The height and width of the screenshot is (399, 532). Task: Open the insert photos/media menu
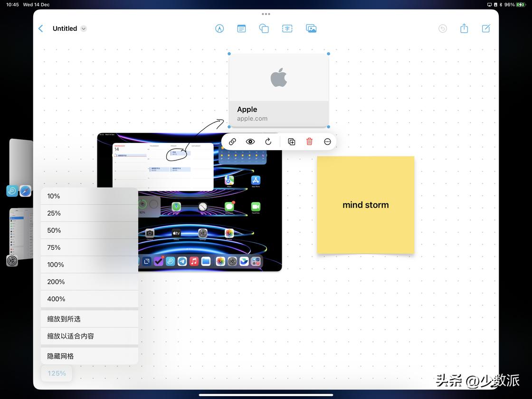click(311, 28)
